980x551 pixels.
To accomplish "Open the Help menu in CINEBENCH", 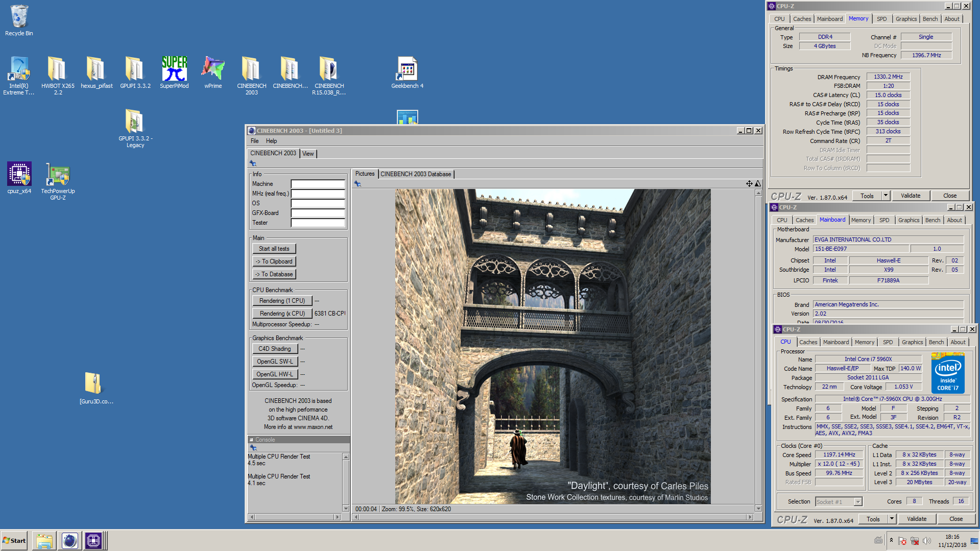I will tap(271, 141).
